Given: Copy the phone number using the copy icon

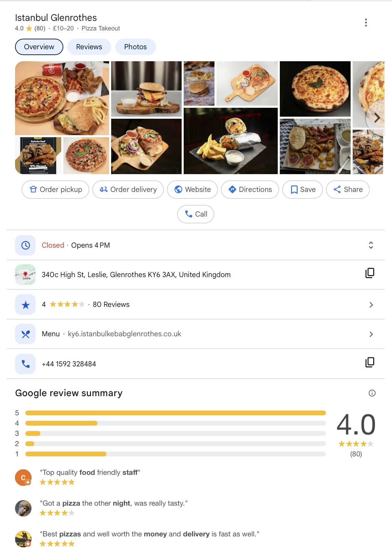Looking at the screenshot, I should click(x=370, y=362).
